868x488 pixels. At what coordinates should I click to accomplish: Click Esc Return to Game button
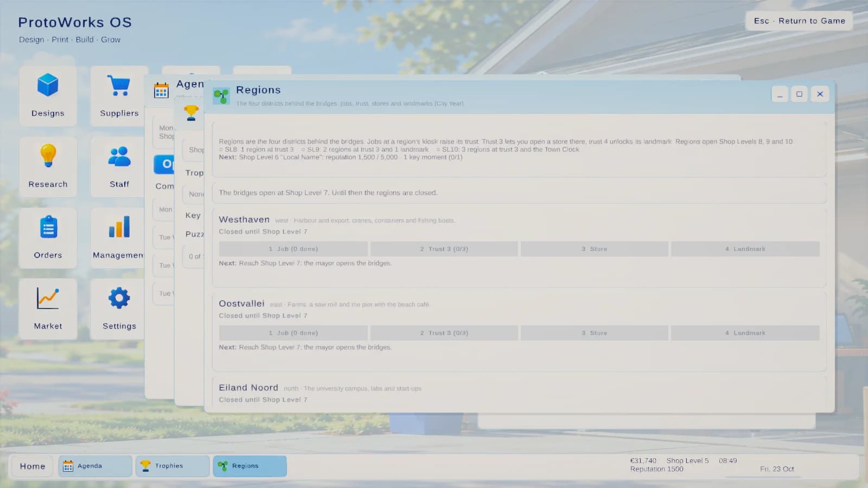click(x=799, y=21)
